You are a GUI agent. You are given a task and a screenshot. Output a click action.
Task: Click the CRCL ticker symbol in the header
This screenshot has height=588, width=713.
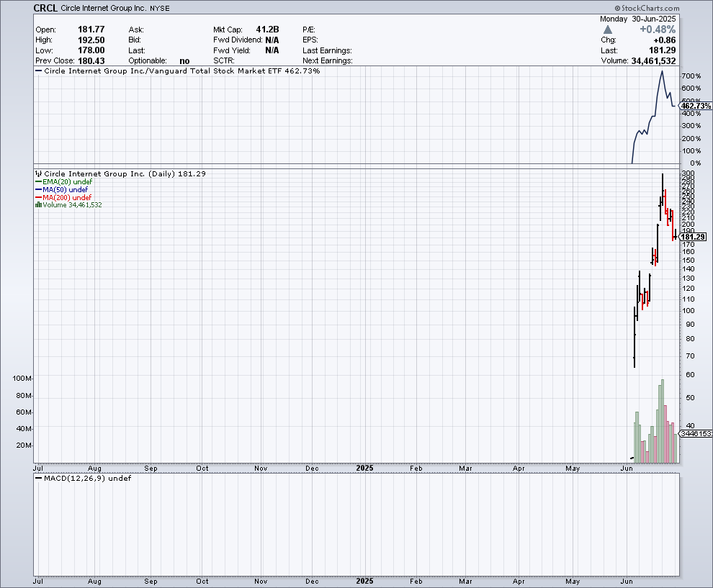(45, 8)
